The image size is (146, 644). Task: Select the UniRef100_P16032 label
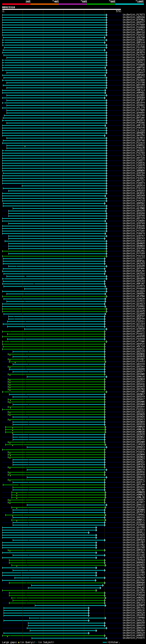pos(134,35)
